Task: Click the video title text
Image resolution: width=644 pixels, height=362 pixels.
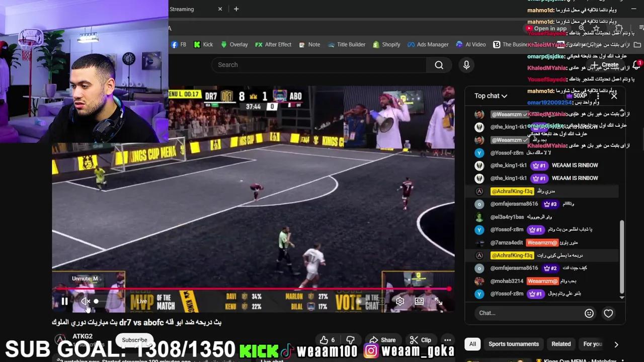Action: (136, 322)
